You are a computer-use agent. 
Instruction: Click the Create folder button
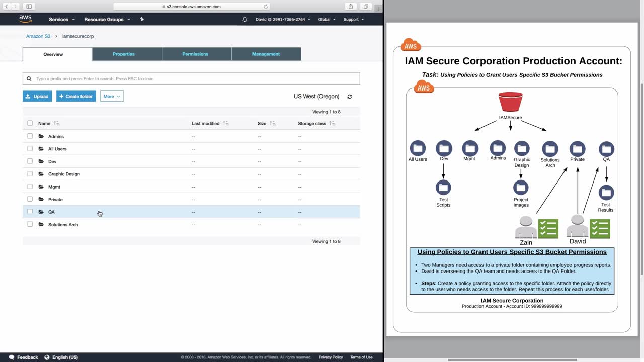click(76, 96)
